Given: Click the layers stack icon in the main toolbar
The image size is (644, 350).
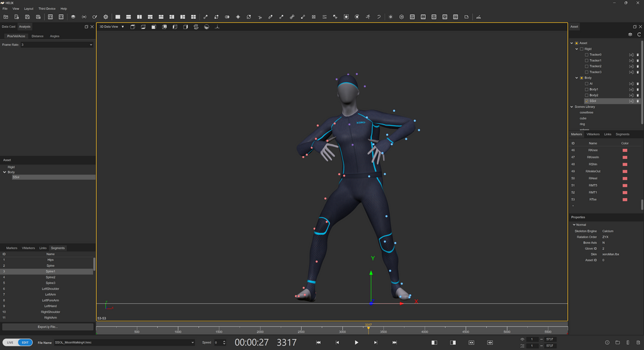Looking at the screenshot, I should 73,17.
